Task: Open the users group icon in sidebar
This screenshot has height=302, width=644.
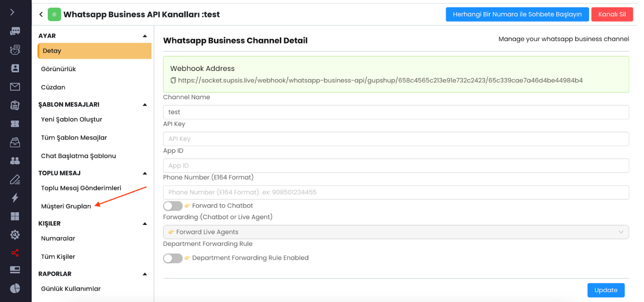Action: pos(15,161)
